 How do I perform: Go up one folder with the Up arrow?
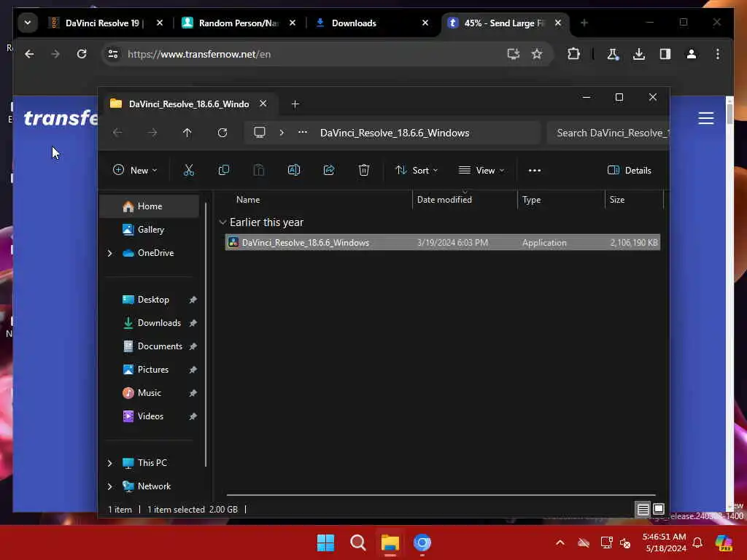pos(187,133)
